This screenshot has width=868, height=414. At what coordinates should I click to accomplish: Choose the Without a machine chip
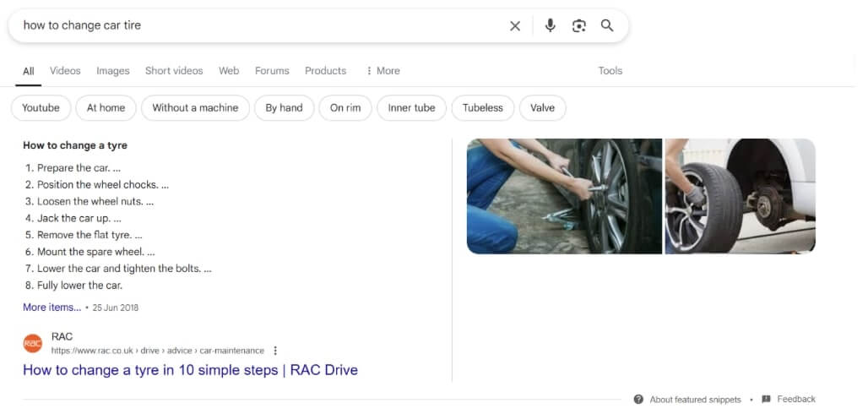pos(195,108)
